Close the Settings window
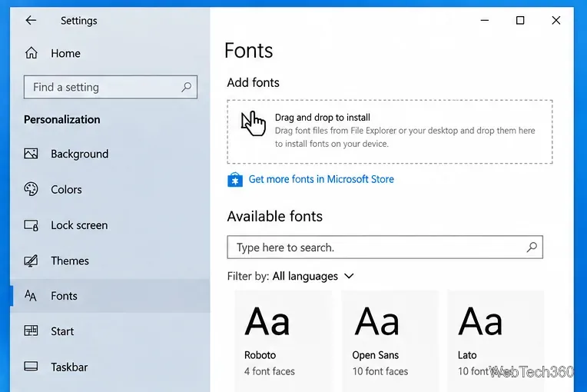 556,20
